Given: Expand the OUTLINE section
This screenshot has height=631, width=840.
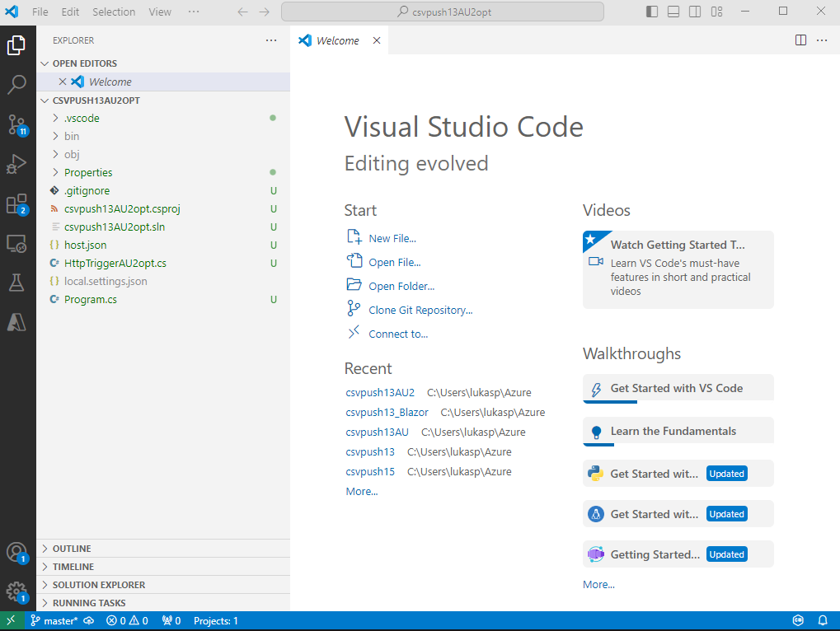Looking at the screenshot, I should pos(72,549).
